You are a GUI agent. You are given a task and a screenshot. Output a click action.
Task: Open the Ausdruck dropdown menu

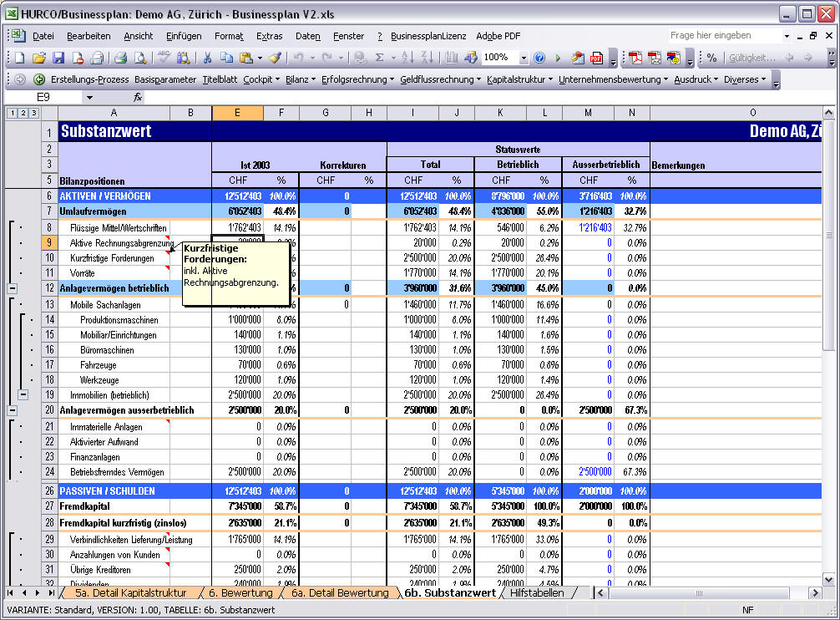click(696, 79)
